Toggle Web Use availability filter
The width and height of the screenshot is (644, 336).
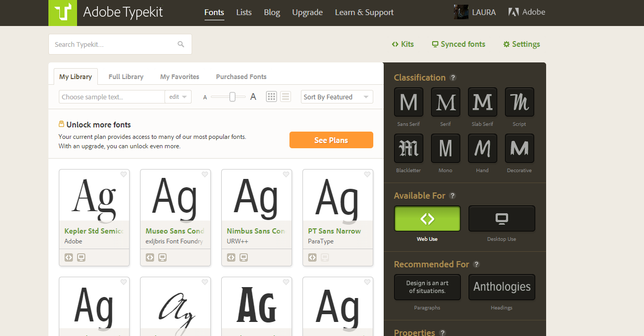pyautogui.click(x=427, y=218)
